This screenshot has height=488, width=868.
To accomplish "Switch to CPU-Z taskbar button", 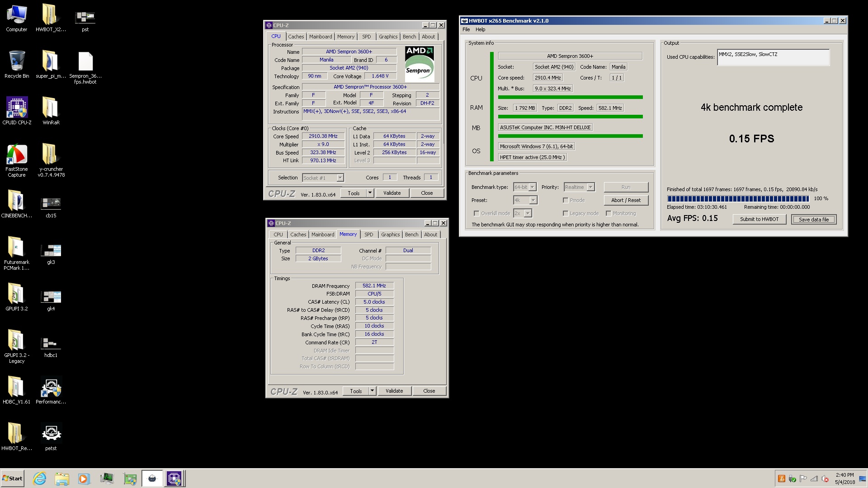I will (174, 479).
